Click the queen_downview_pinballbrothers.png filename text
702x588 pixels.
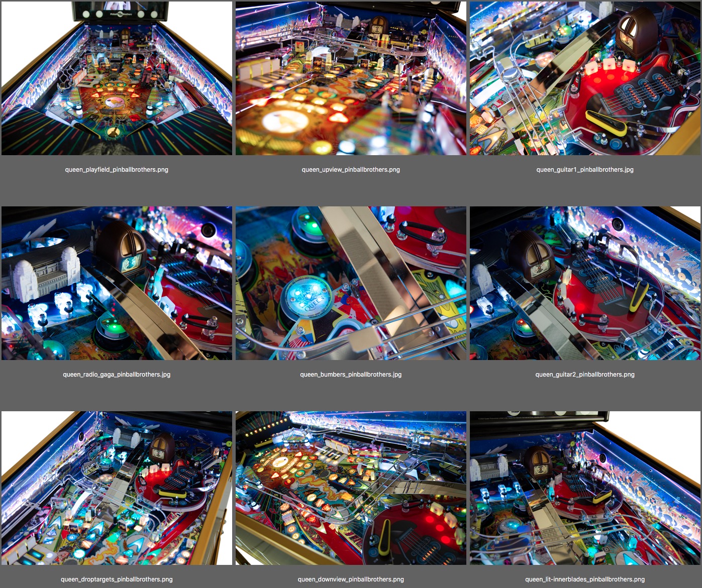tap(351, 579)
